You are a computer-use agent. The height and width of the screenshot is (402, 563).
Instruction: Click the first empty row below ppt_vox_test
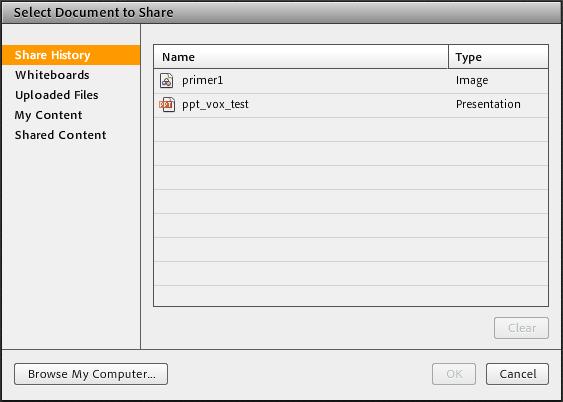click(x=351, y=129)
